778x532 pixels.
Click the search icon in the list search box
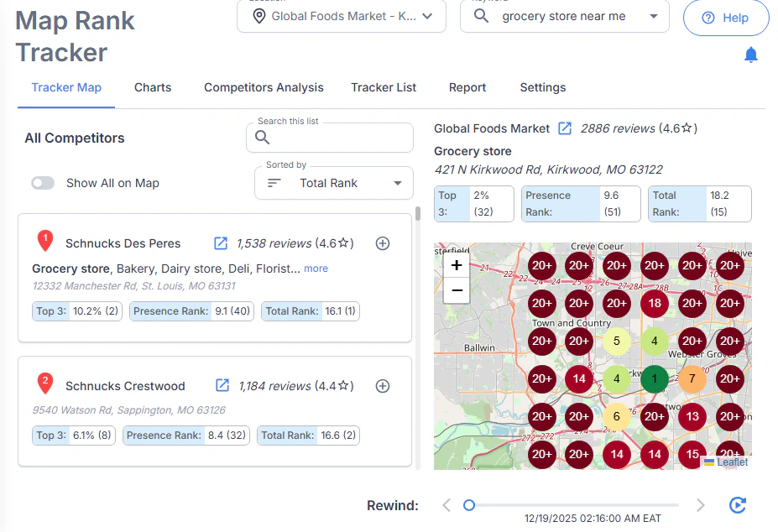262,137
